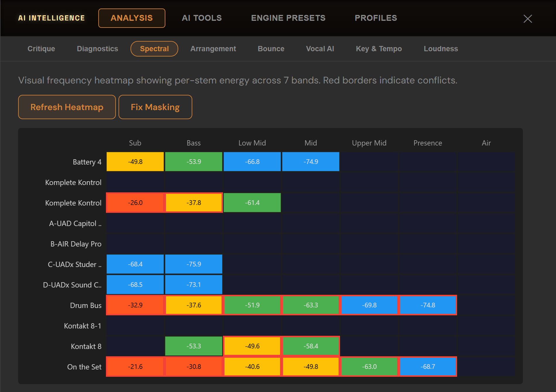
Task: Click the Air column header
Action: click(486, 143)
